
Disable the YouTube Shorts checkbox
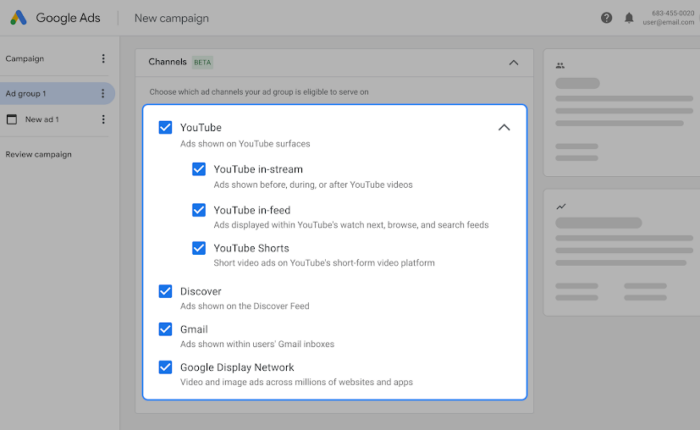(x=199, y=248)
